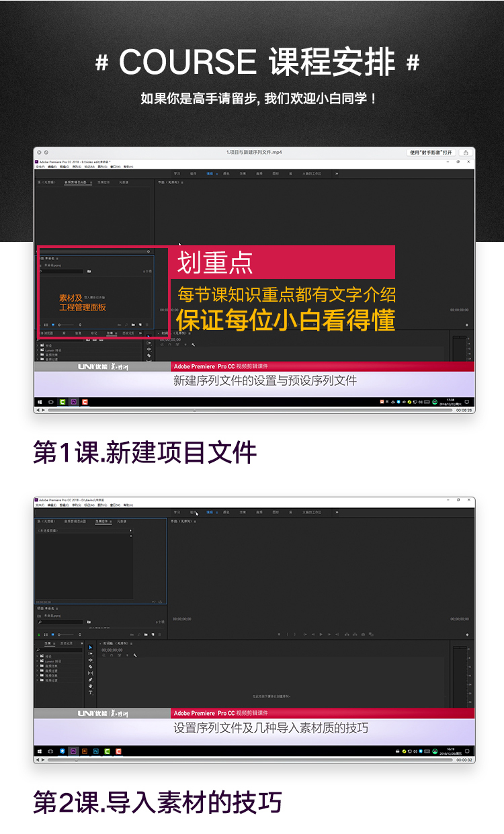Open Task View on lesson 2 taskbar
This screenshot has height=834, width=504.
50,751
